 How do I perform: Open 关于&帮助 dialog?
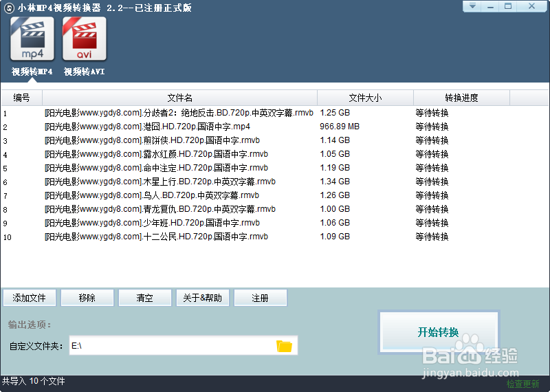[x=202, y=298]
